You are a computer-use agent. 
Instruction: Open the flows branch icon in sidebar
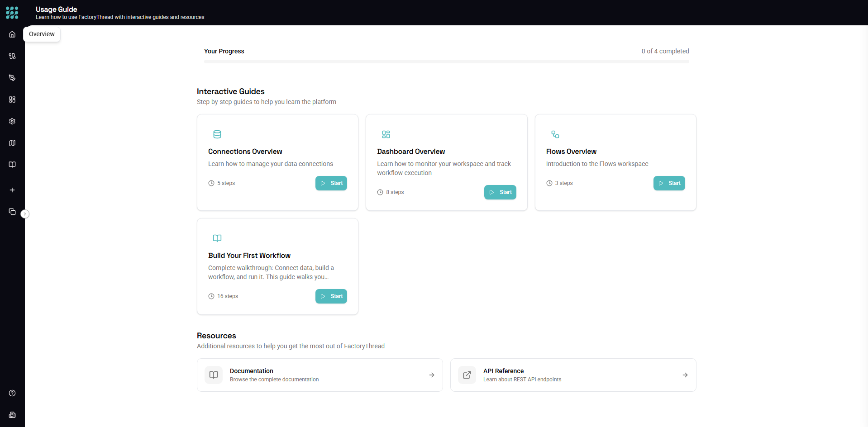[x=12, y=56]
